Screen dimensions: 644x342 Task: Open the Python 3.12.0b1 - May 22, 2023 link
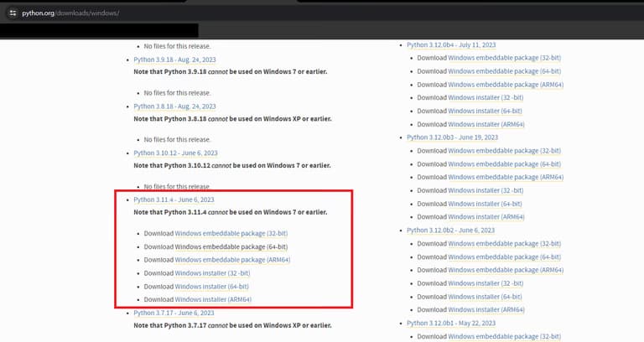pos(451,323)
